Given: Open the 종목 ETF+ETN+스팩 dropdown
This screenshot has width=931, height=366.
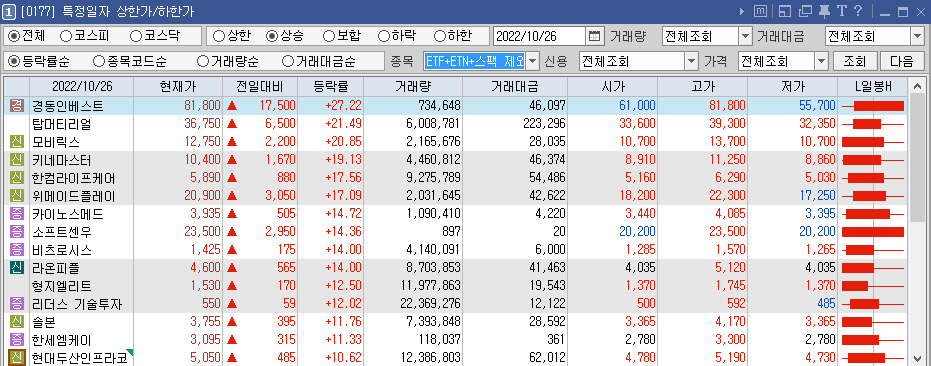Looking at the screenshot, I should click(532, 61).
